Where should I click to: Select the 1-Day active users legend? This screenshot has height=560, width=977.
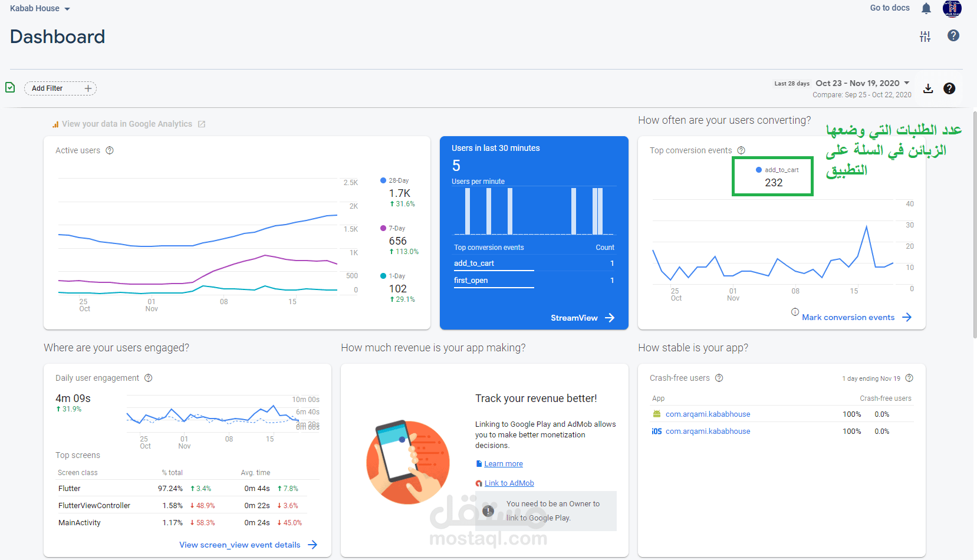point(393,276)
